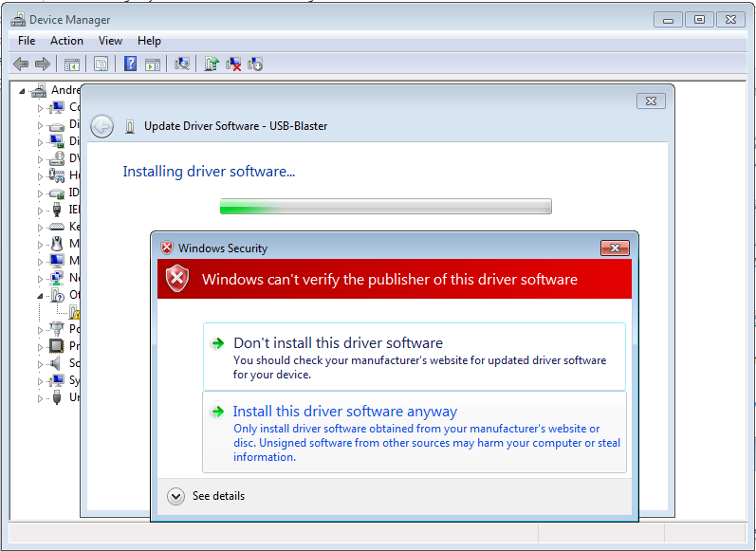Select the Disk drives category icon

(x=56, y=125)
